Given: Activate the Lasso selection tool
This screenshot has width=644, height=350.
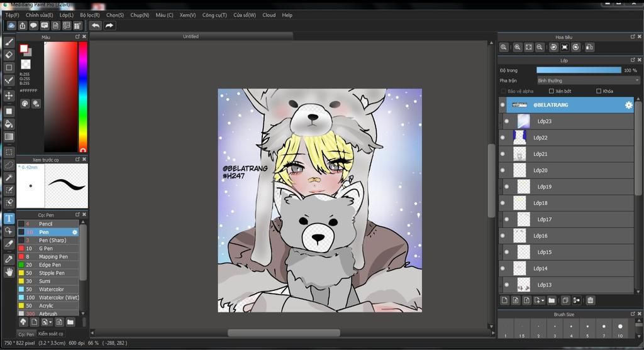Looking at the screenshot, I should [9, 165].
